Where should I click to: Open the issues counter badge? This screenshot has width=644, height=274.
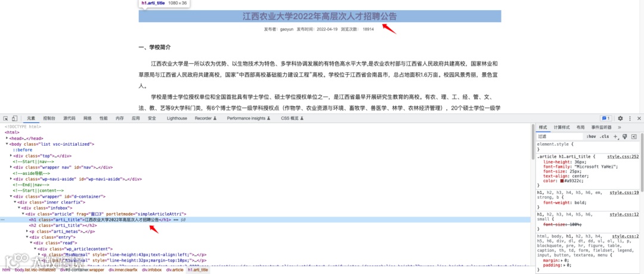(606, 118)
